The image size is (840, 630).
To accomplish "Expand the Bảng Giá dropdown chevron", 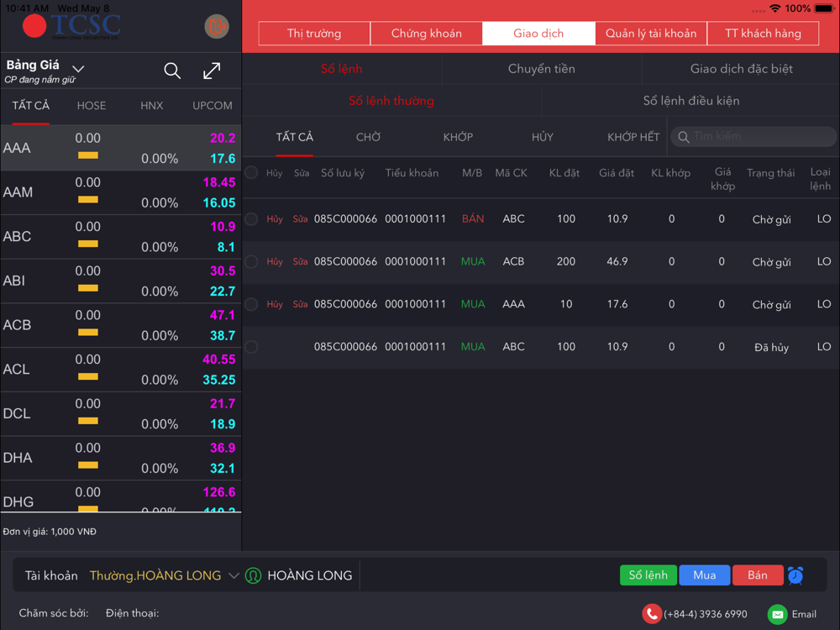I will [x=78, y=69].
